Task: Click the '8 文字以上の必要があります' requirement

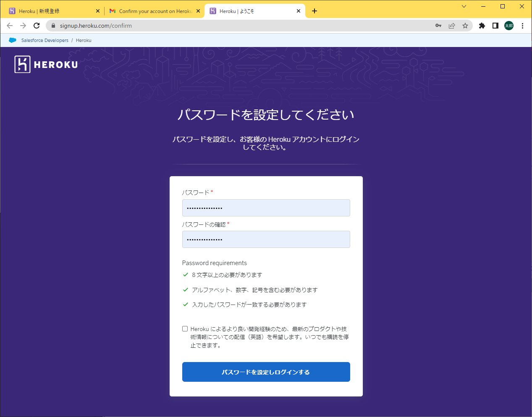Action: tap(227, 275)
